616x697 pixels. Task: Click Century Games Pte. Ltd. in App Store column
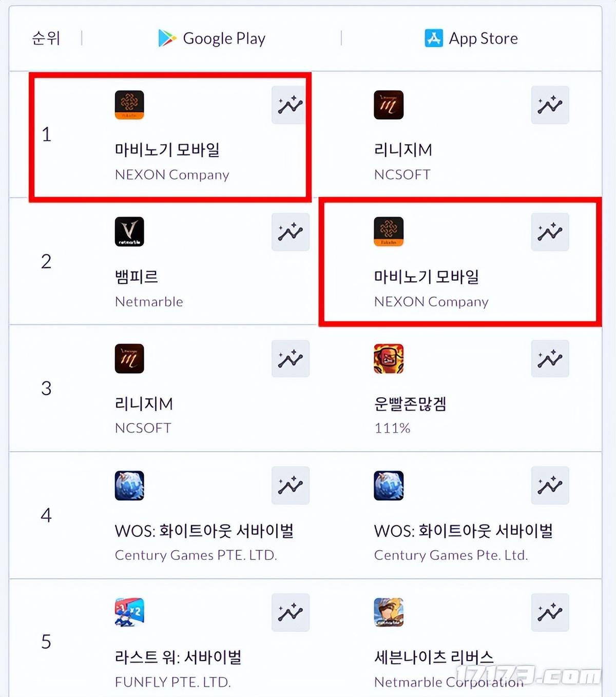(451, 555)
